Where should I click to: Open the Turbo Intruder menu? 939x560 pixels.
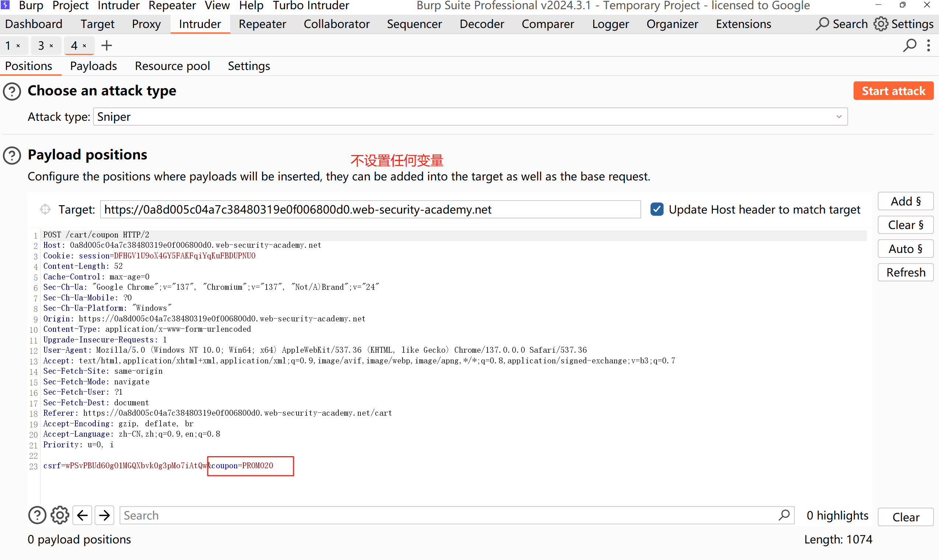pos(311,6)
